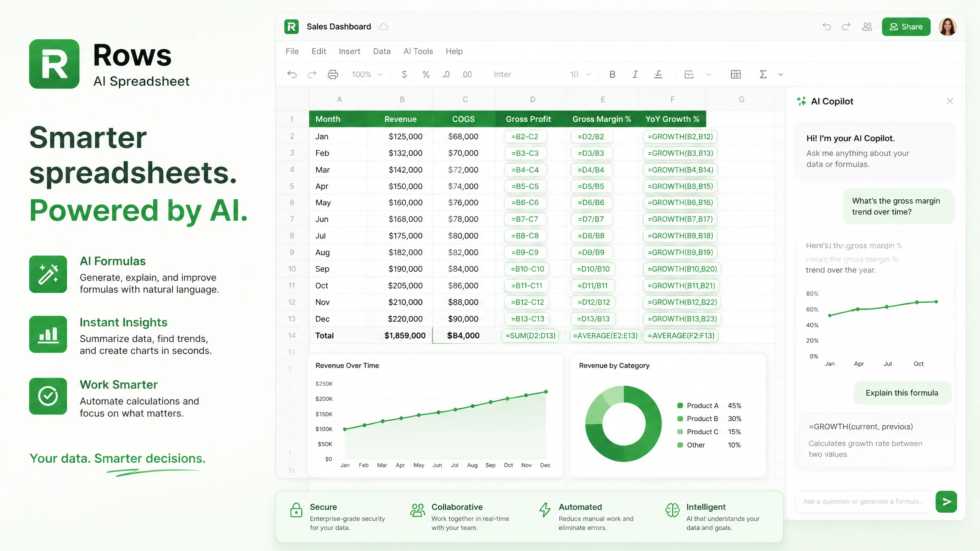Click the Intelligent brain icon
The image size is (980, 551).
pos(672,510)
